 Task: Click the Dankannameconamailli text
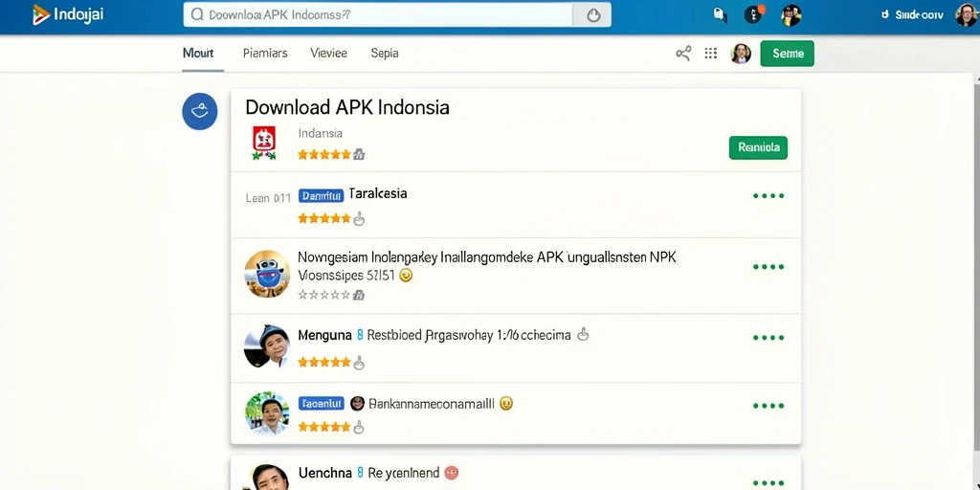click(x=432, y=404)
